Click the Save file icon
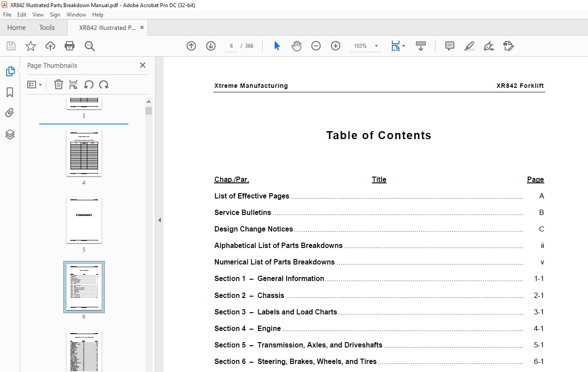Screen dimensions: 588x372 11,46
